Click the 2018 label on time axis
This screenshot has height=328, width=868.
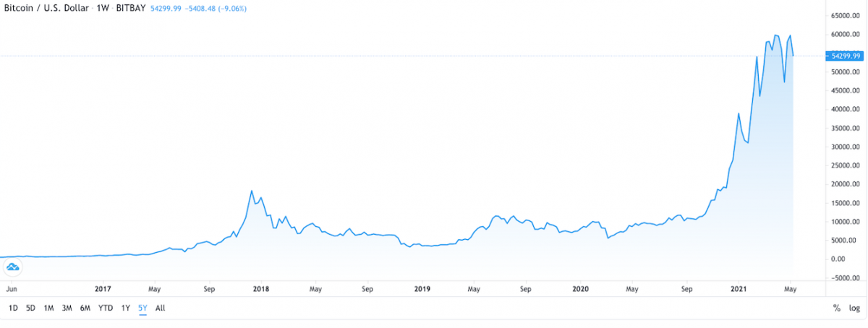click(x=261, y=289)
